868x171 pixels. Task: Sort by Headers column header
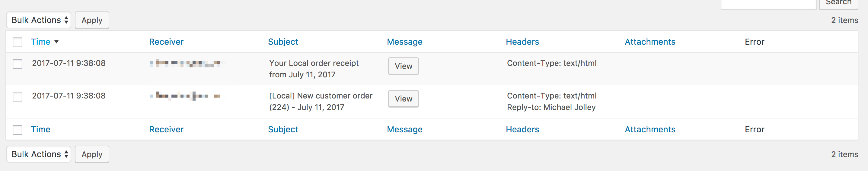tap(522, 42)
